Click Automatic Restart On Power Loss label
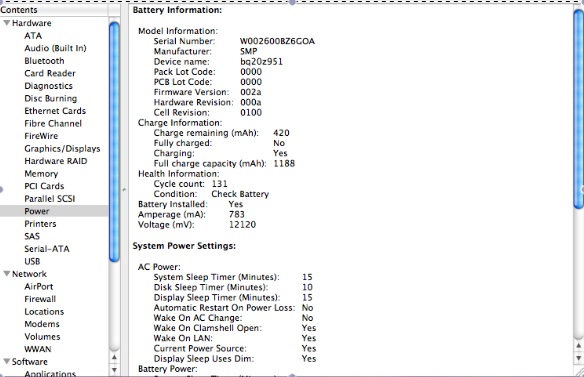This screenshot has height=377, width=584. (x=224, y=308)
